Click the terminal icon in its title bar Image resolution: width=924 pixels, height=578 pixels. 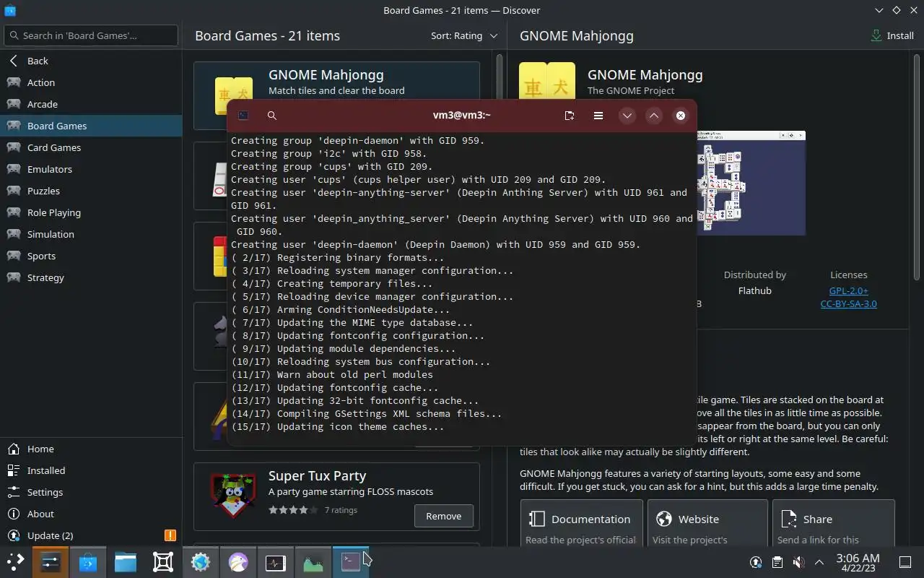click(243, 116)
